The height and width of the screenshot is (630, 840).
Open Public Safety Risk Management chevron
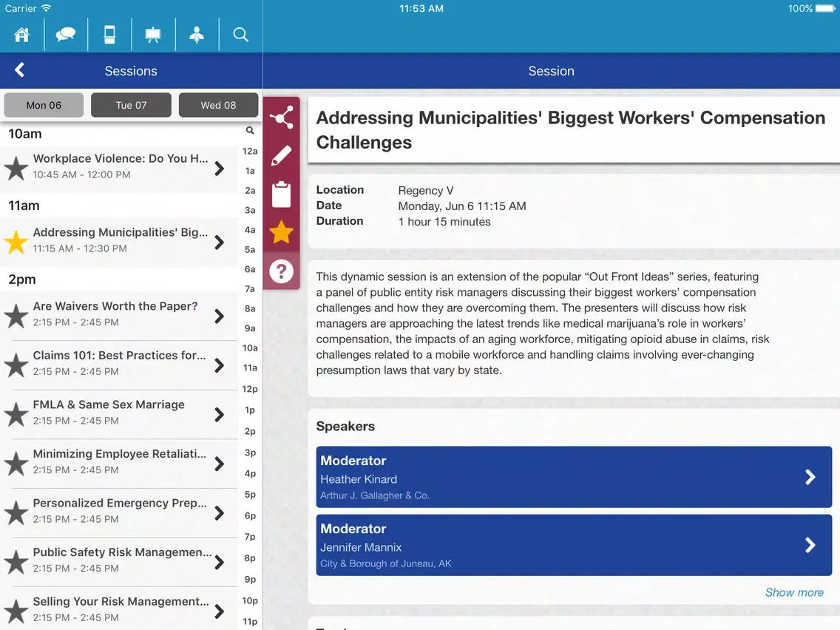point(219,563)
